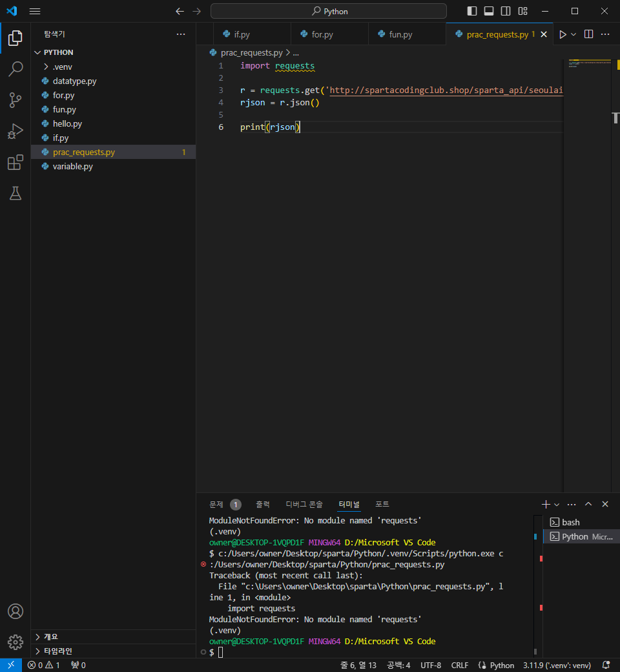Viewport: 620px width, 672px height.
Task: Select the 터미널 terminal panel tab
Action: (349, 505)
